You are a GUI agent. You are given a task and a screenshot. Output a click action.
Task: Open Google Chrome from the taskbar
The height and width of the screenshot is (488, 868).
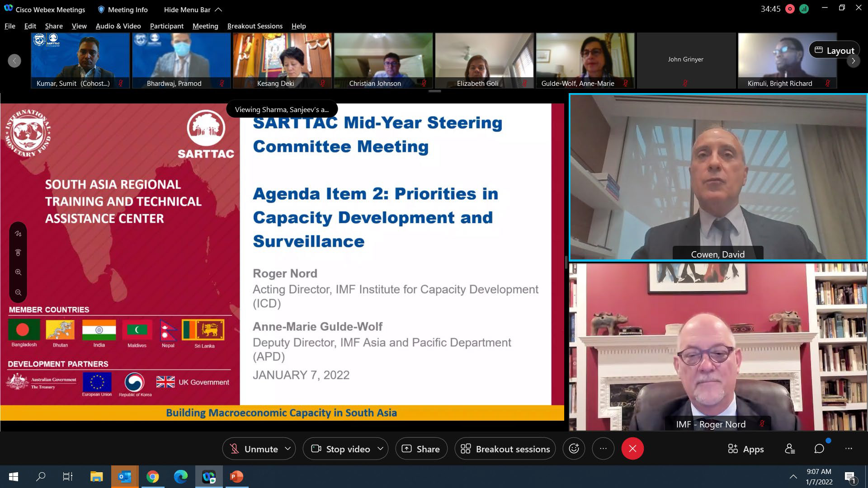153,477
